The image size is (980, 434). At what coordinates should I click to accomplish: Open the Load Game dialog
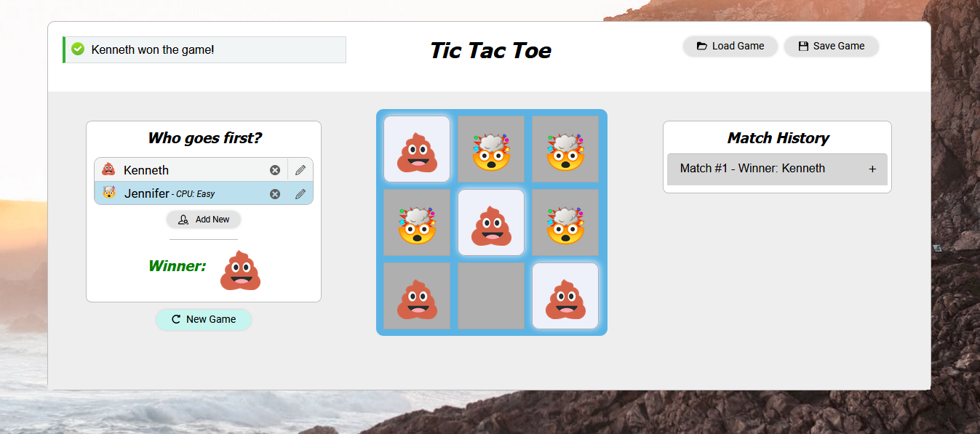730,46
